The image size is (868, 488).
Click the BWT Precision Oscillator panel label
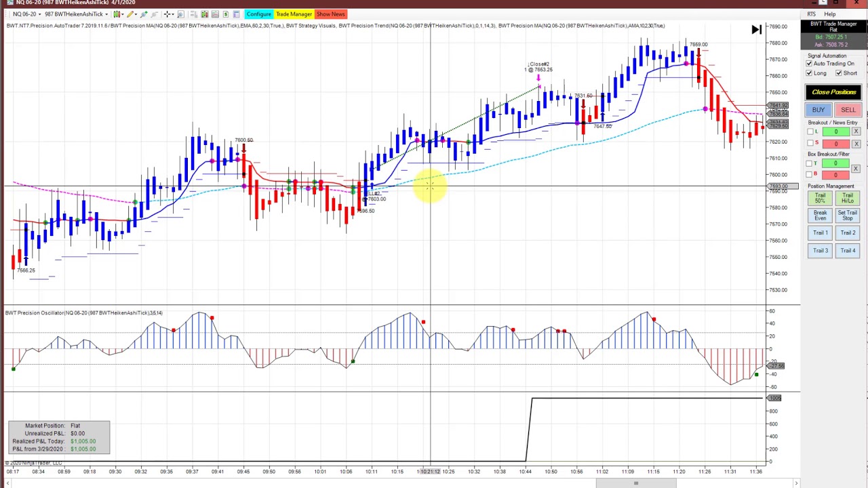[84, 312]
